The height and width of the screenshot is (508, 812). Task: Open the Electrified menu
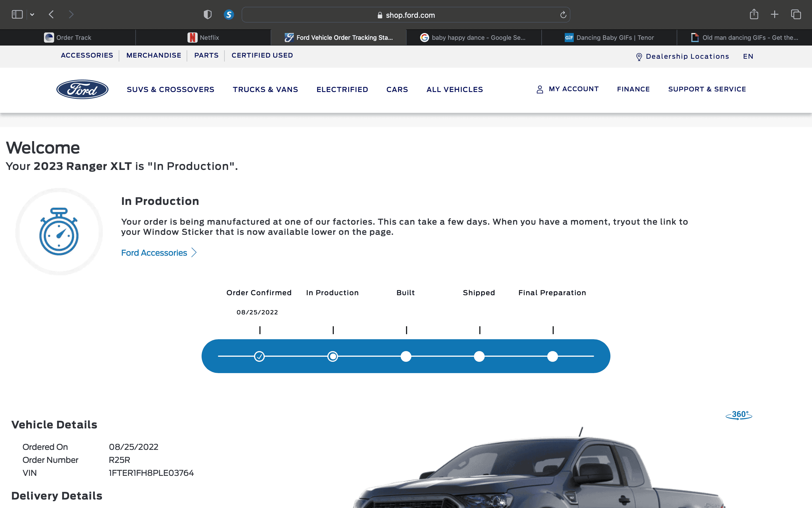[x=342, y=90]
